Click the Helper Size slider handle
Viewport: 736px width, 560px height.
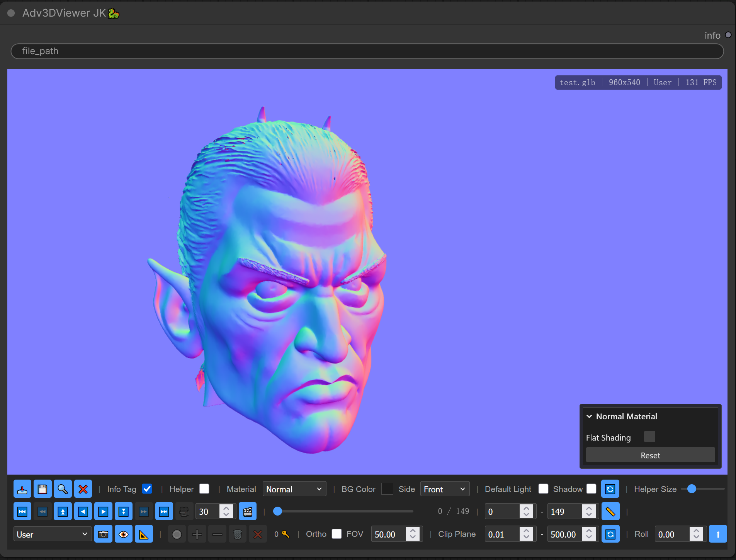click(692, 489)
